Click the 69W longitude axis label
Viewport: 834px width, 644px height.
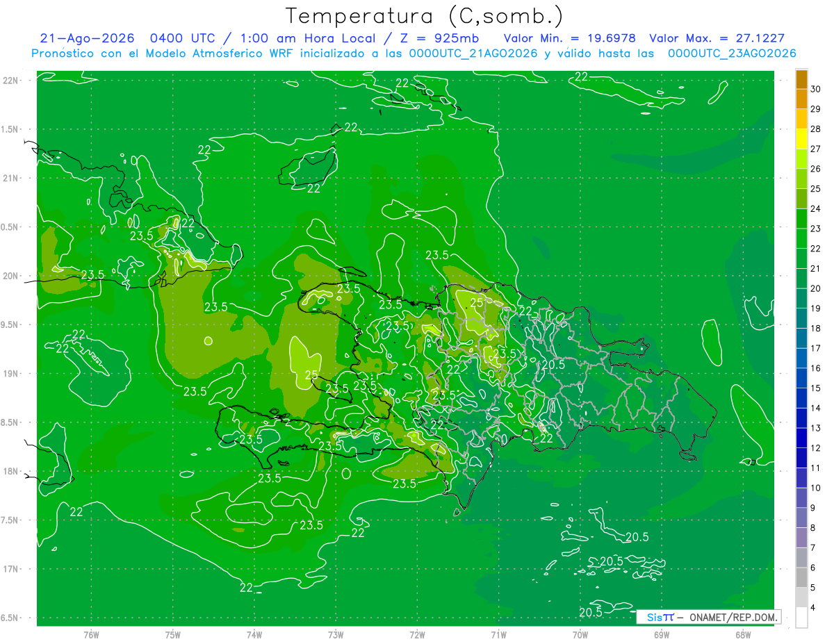point(661,634)
